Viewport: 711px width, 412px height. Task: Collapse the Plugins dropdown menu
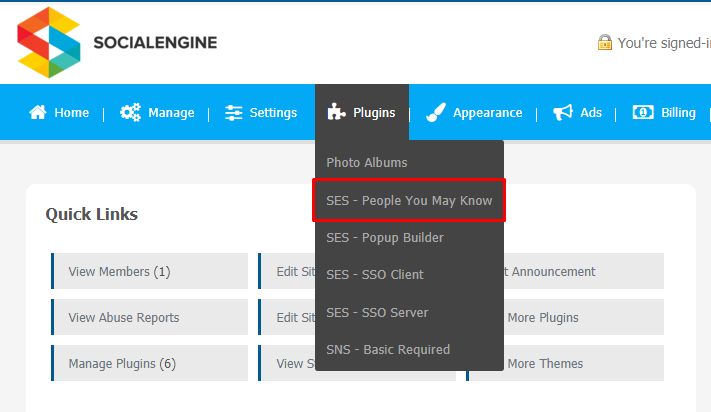pos(362,112)
